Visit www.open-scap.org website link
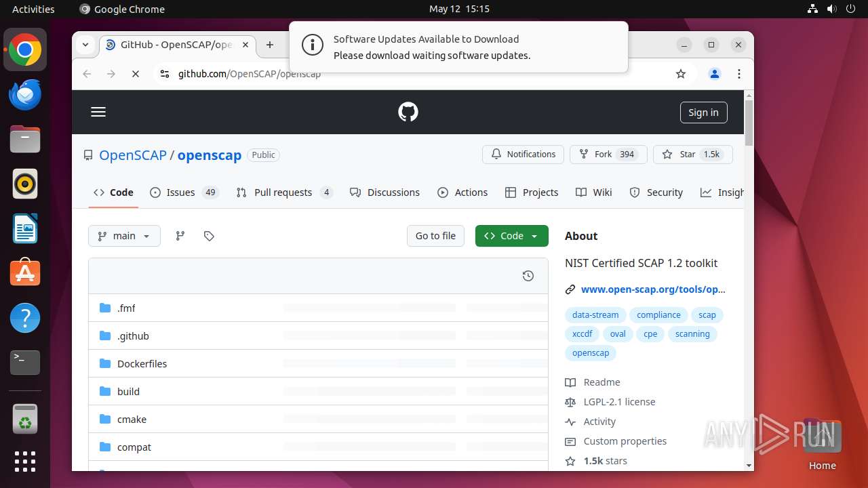This screenshot has width=868, height=488. [x=653, y=289]
